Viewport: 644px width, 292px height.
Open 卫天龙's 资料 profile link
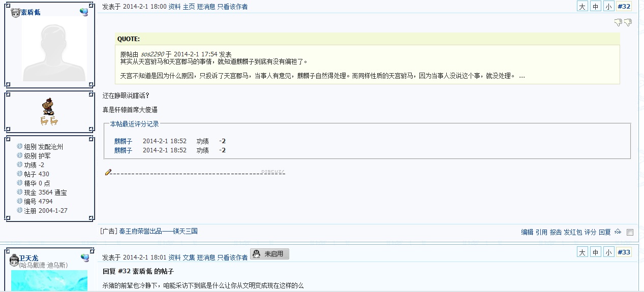174,258
